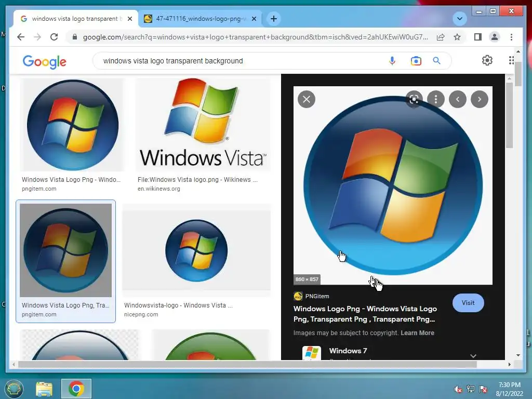Open the Windows Logo Png title link
This screenshot has width=532, height=399.
coord(365,314)
